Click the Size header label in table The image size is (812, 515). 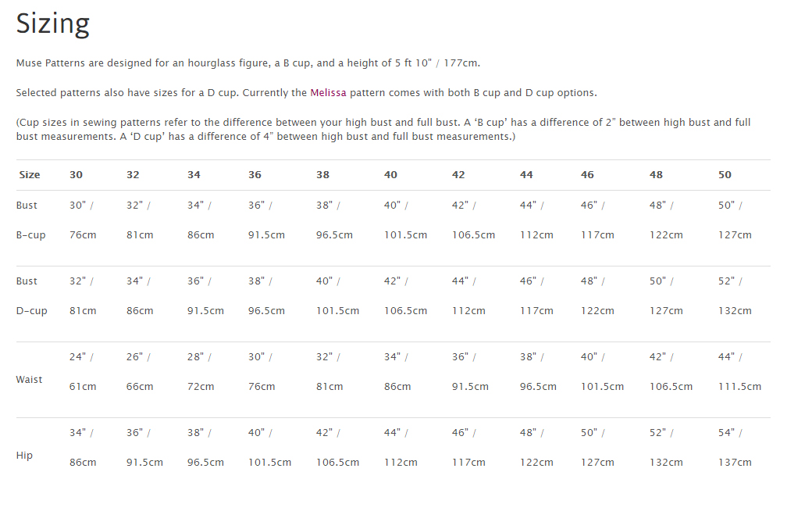pyautogui.click(x=30, y=175)
